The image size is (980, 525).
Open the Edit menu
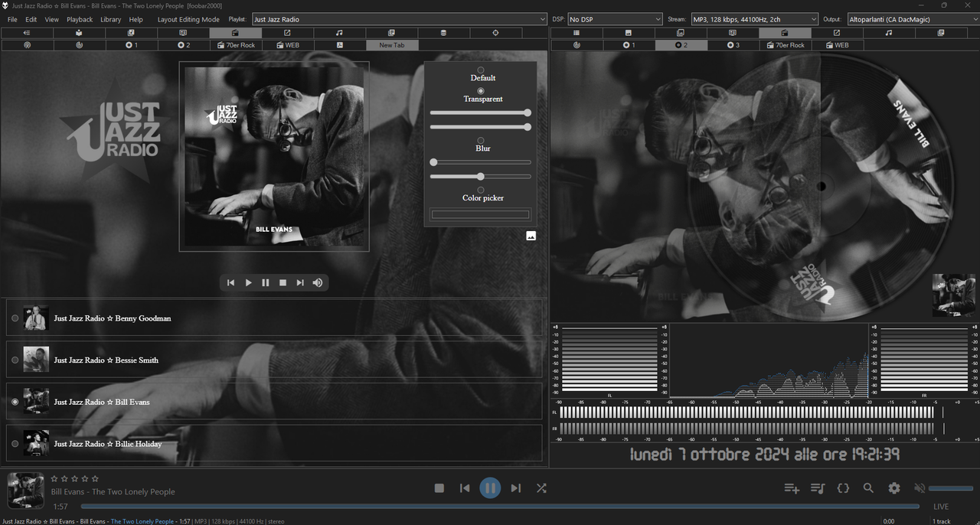pyautogui.click(x=31, y=19)
